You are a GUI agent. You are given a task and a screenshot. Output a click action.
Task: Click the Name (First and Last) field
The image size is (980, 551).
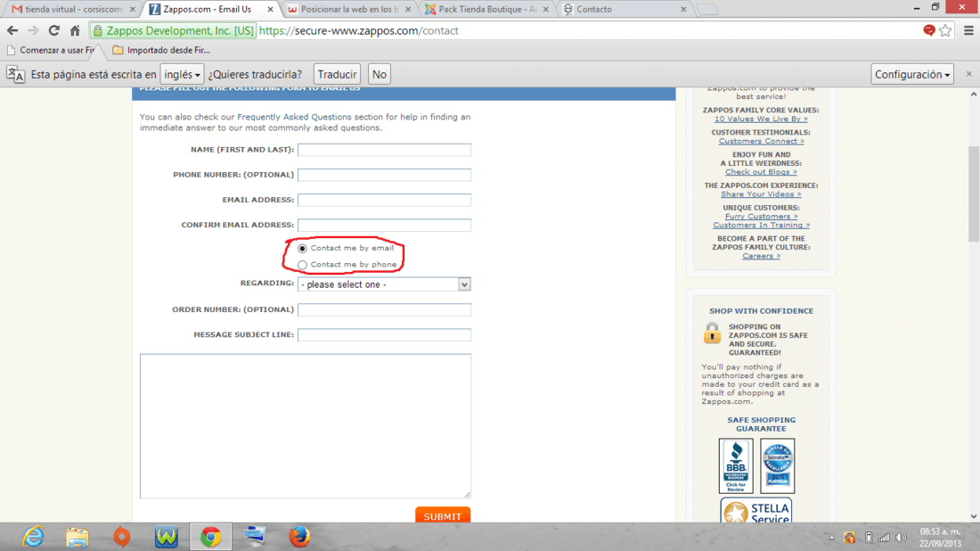click(x=384, y=150)
